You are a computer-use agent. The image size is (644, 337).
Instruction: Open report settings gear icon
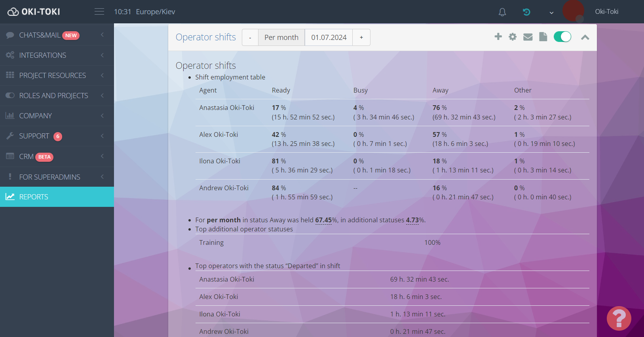point(513,37)
